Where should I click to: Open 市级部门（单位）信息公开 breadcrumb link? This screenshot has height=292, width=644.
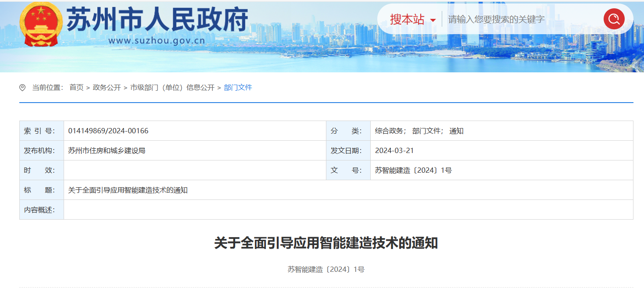click(172, 88)
